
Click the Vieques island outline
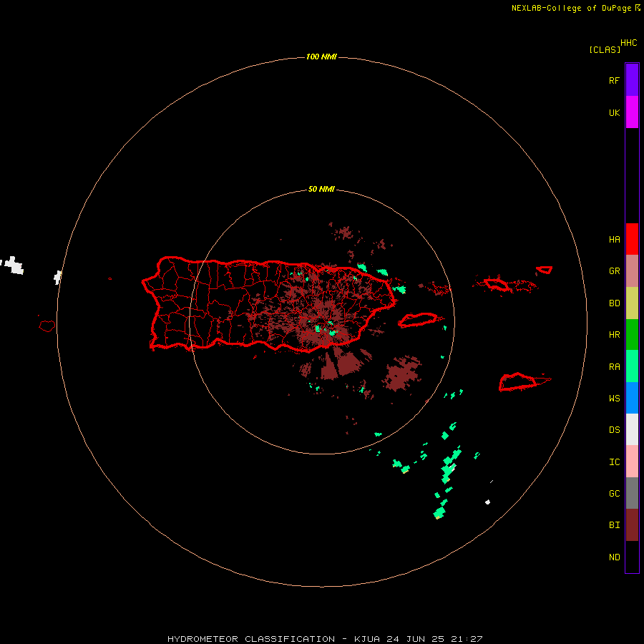pyautogui.click(x=419, y=320)
